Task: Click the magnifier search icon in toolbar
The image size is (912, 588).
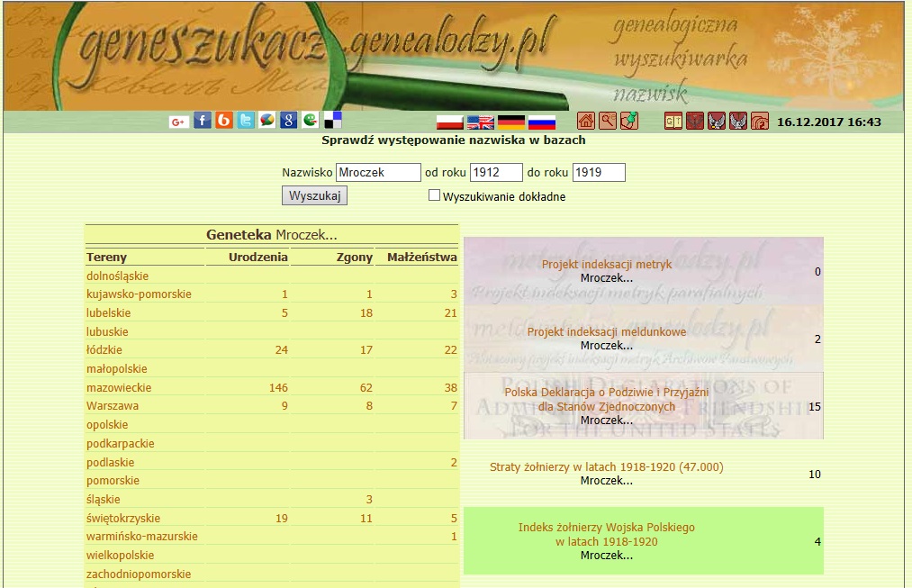Action: tap(608, 121)
